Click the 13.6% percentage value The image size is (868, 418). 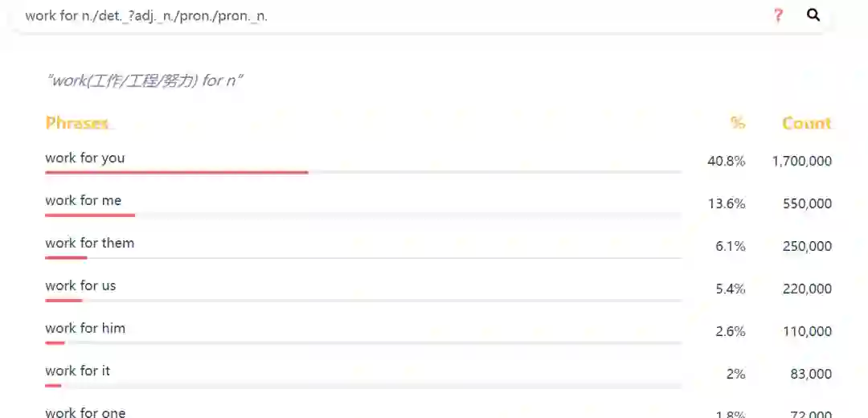(x=726, y=203)
